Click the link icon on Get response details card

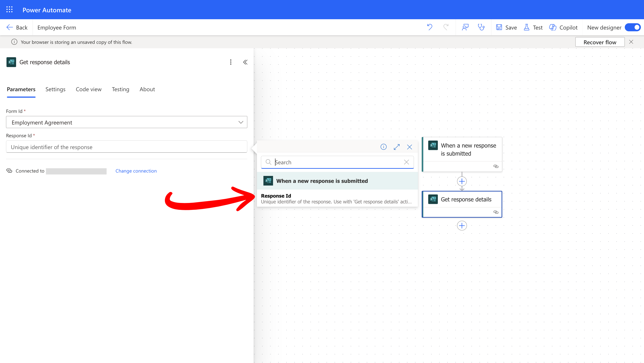tap(496, 212)
